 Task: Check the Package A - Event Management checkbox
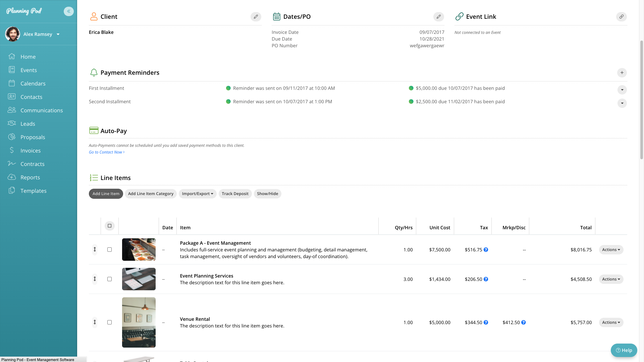point(109,250)
